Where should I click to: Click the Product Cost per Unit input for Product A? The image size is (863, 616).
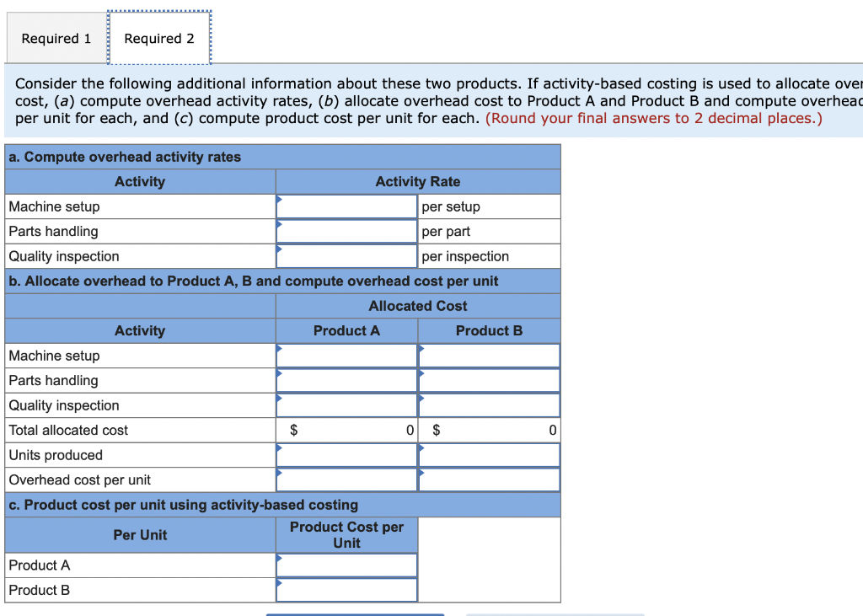[346, 565]
